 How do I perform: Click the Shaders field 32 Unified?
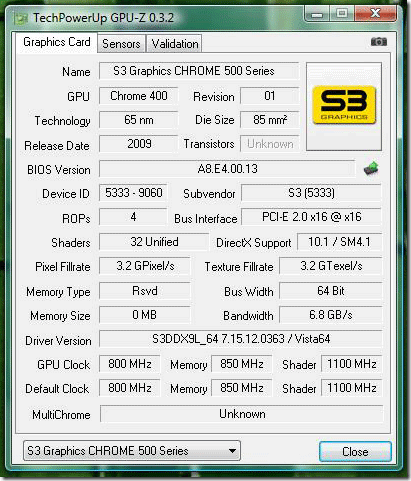click(x=154, y=242)
